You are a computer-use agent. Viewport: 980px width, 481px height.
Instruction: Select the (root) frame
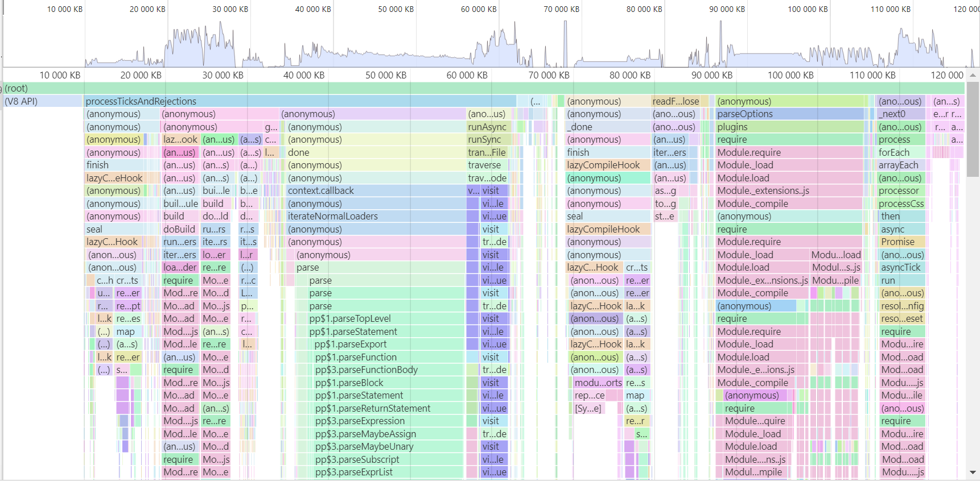pos(484,88)
